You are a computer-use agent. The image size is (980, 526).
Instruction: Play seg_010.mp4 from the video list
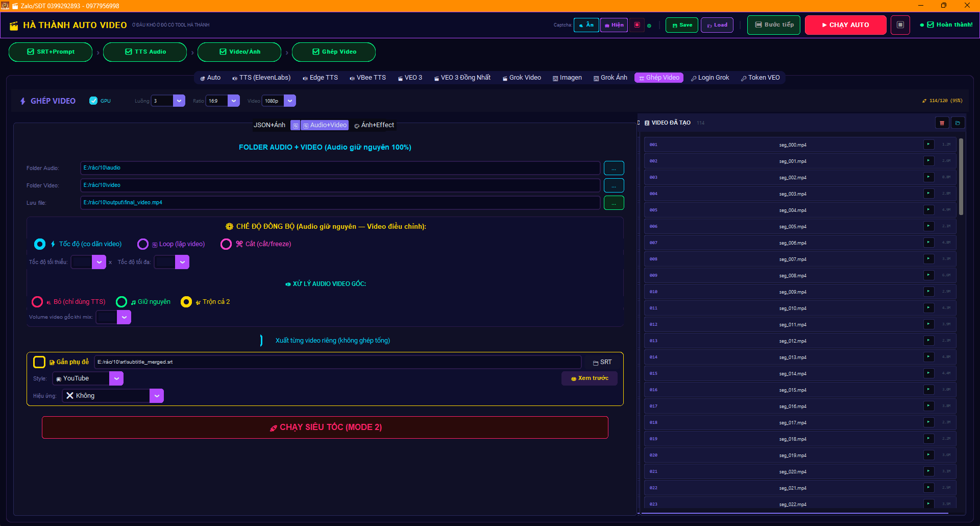point(928,308)
